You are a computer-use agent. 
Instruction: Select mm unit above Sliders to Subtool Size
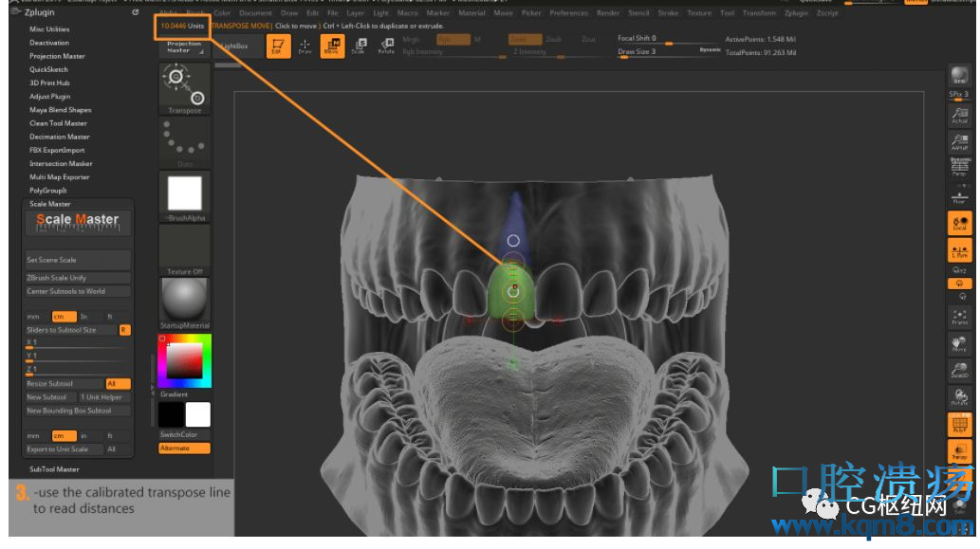tap(34, 317)
